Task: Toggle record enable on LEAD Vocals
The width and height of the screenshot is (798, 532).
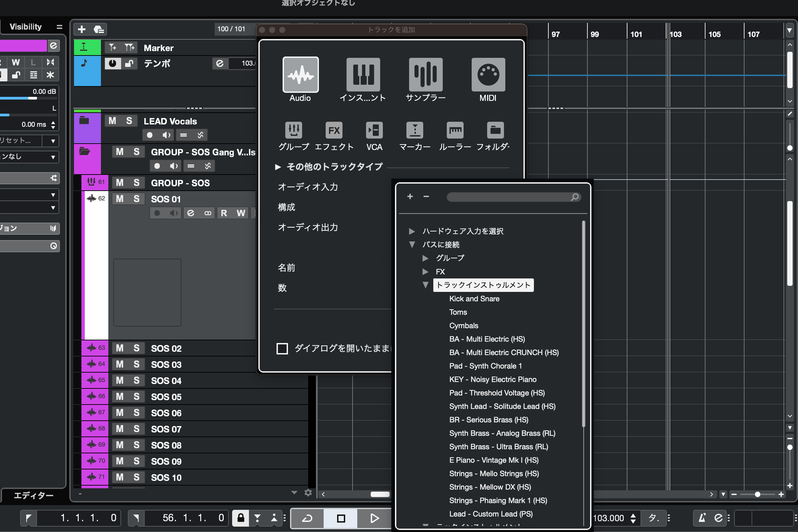Action: (150, 135)
